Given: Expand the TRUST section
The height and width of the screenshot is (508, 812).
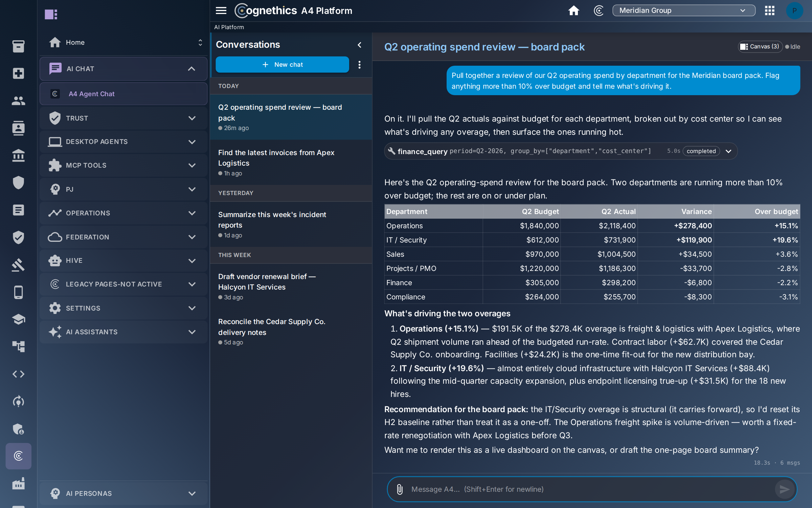Looking at the screenshot, I should point(123,118).
